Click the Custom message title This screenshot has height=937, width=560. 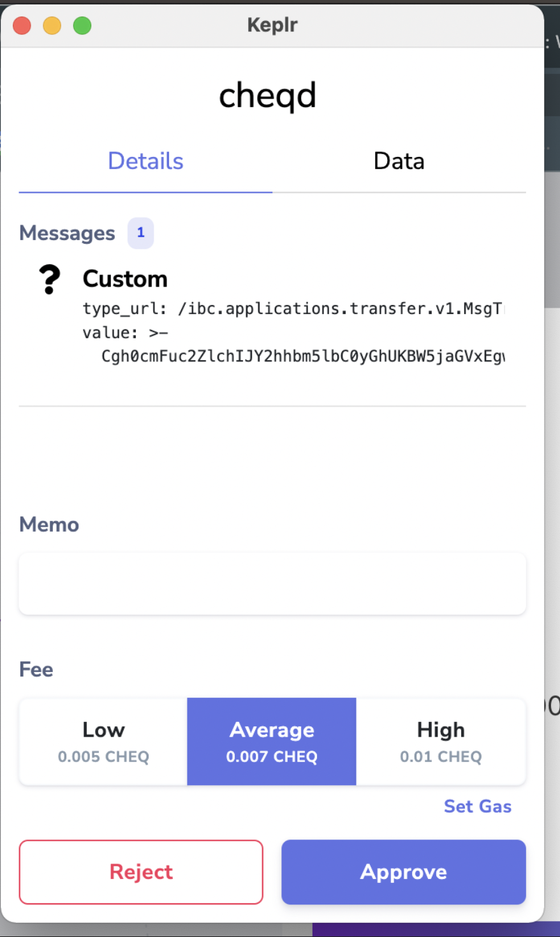click(125, 280)
